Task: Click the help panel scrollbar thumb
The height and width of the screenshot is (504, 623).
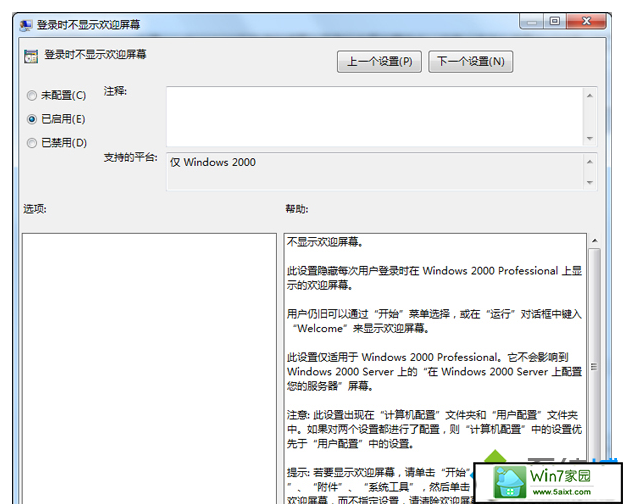Action: click(594, 366)
